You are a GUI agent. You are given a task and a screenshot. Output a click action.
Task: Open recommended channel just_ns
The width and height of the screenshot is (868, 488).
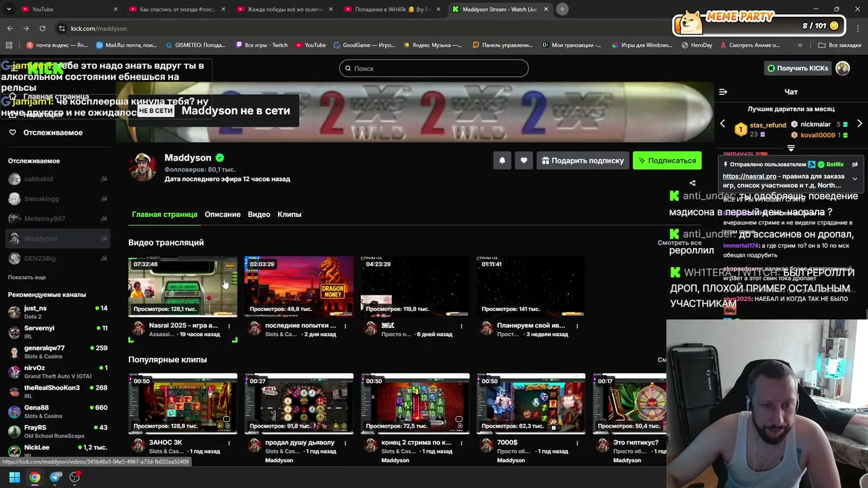[x=58, y=312]
